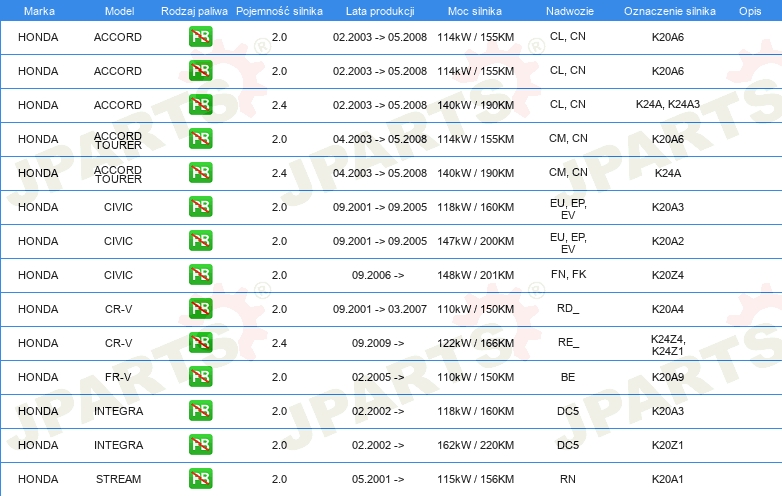Click engine codes 'K24Z4, K24Z1'
The image size is (782, 496).
(668, 345)
